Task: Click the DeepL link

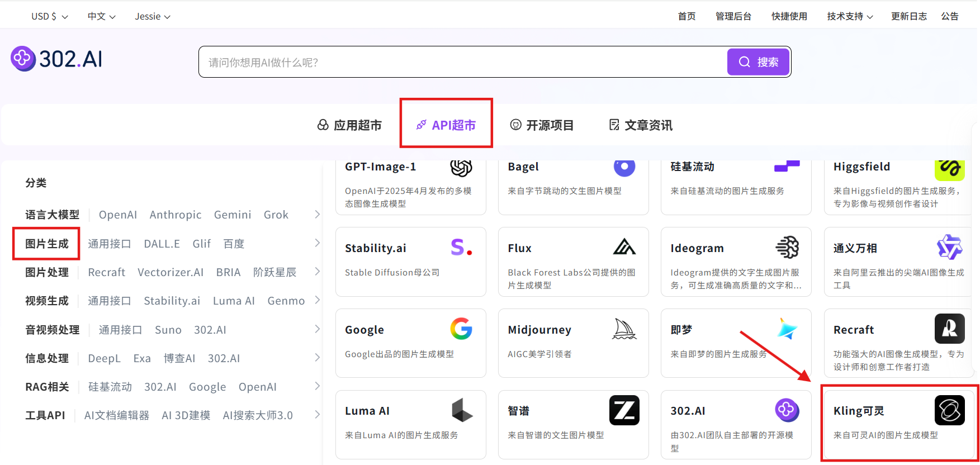Action: click(104, 358)
